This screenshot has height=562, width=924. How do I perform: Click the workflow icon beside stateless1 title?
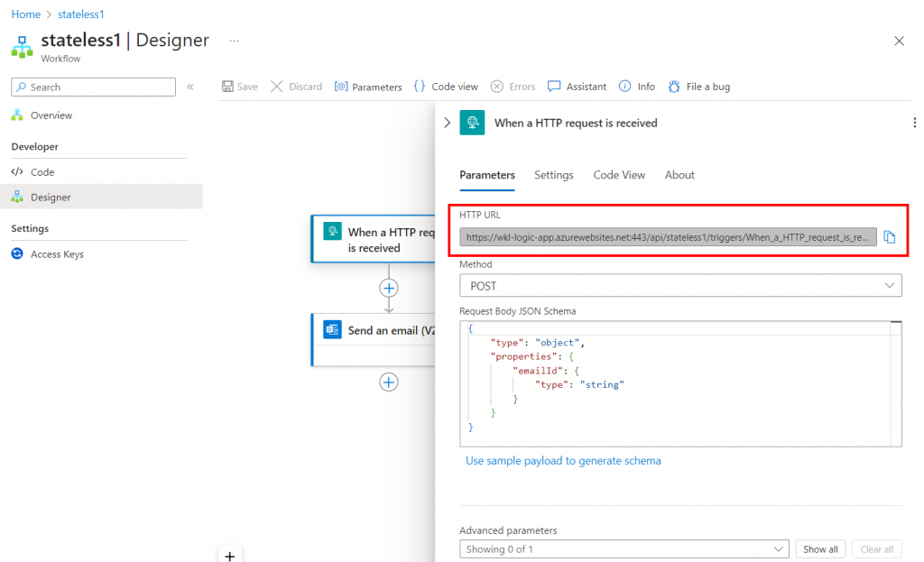click(22, 47)
